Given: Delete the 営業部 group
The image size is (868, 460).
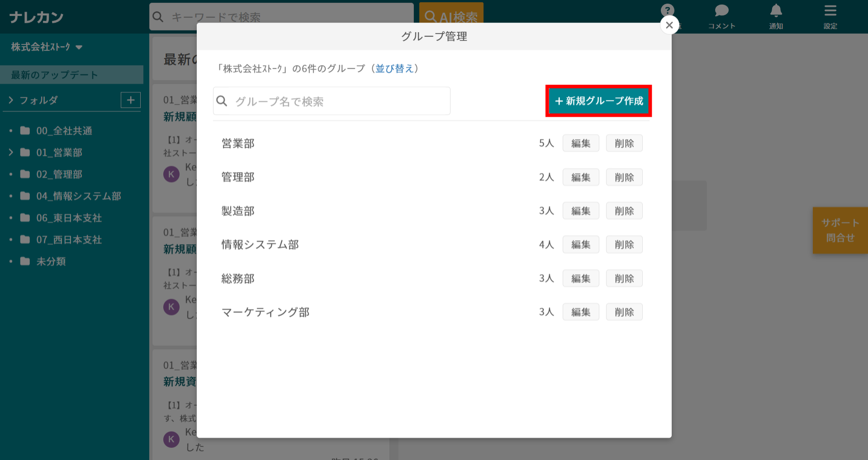Looking at the screenshot, I should 624,144.
